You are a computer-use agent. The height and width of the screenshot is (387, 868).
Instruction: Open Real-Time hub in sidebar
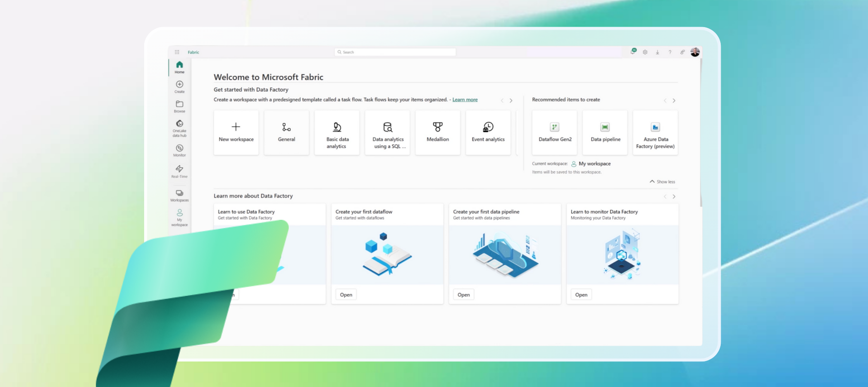[179, 171]
